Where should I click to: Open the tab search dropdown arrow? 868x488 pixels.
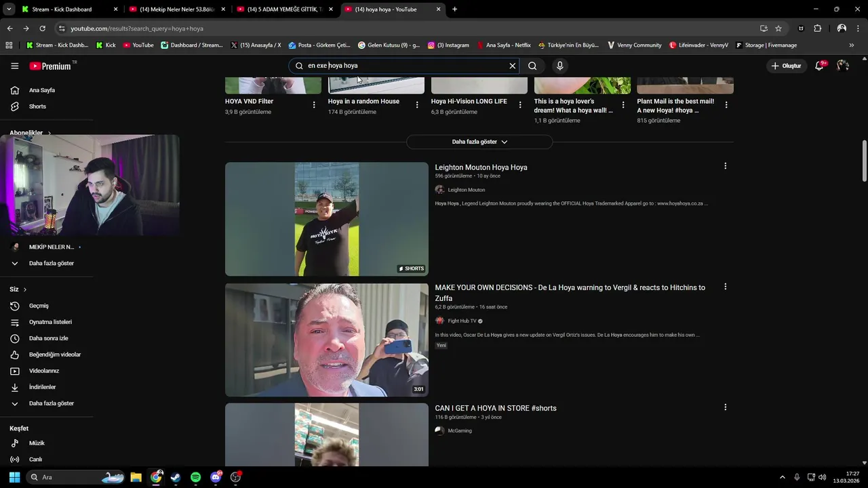[x=9, y=9]
